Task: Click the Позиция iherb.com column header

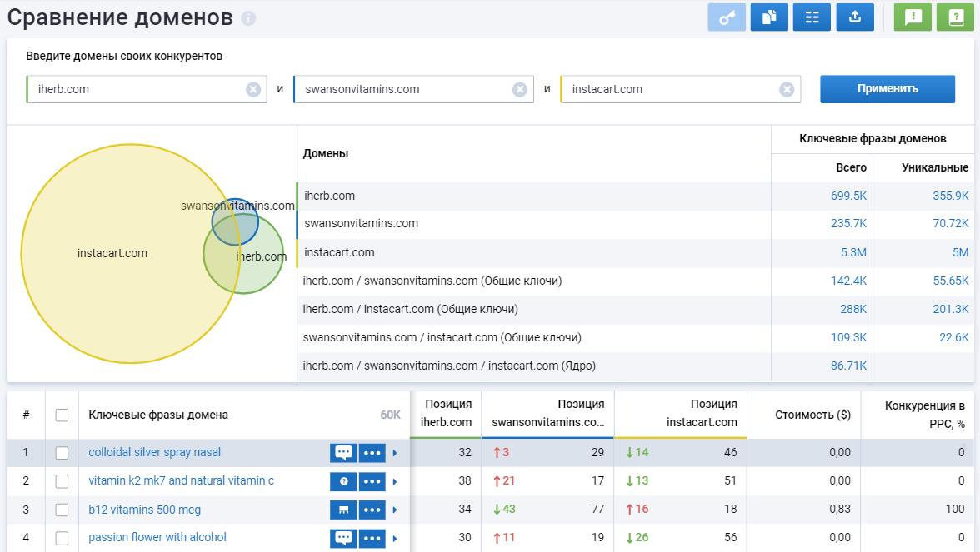Action: [x=447, y=413]
